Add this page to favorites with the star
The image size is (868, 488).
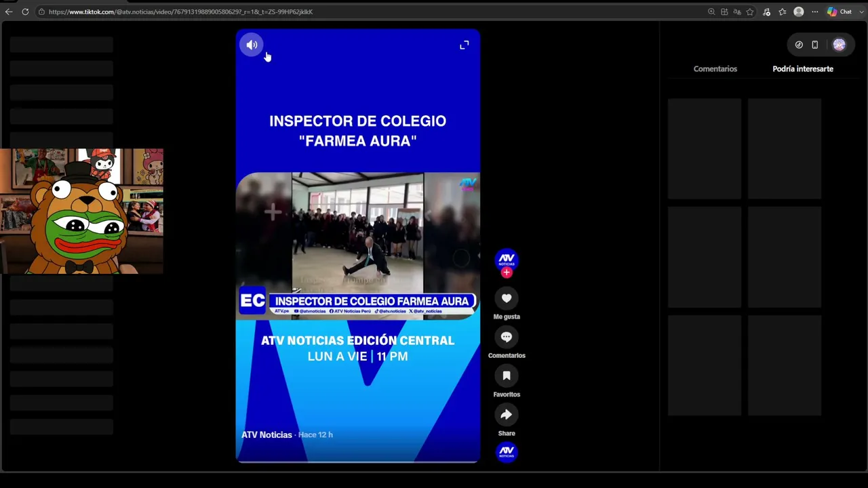[x=750, y=12]
